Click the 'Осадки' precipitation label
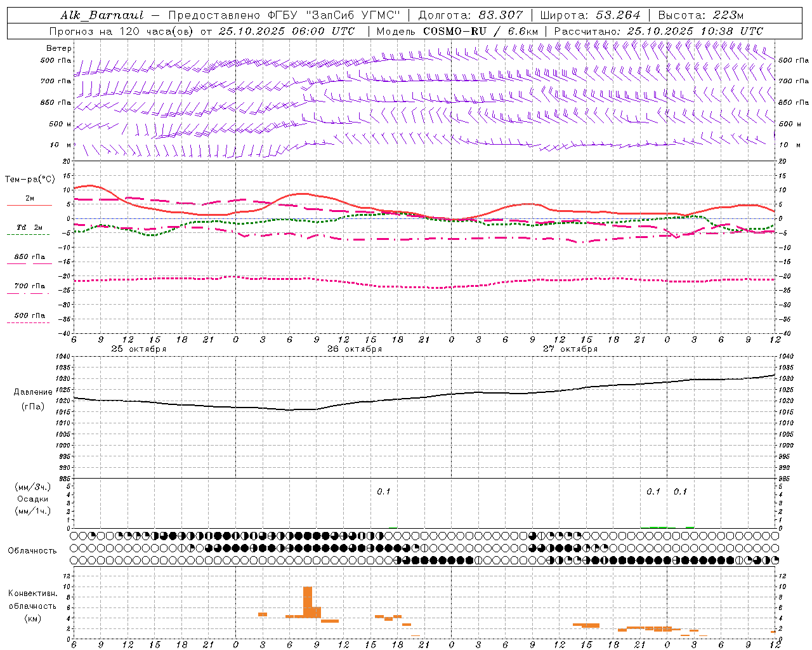812x650 pixels. pos(33,499)
